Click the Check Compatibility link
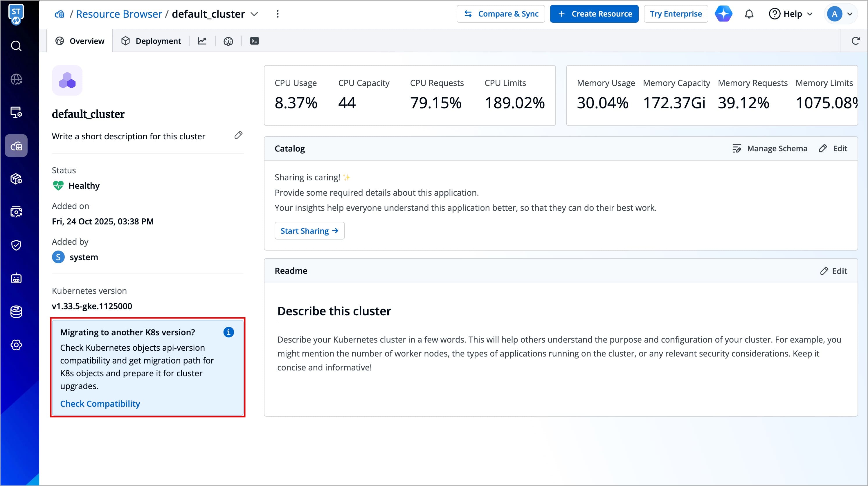This screenshot has height=486, width=868. [x=100, y=404]
